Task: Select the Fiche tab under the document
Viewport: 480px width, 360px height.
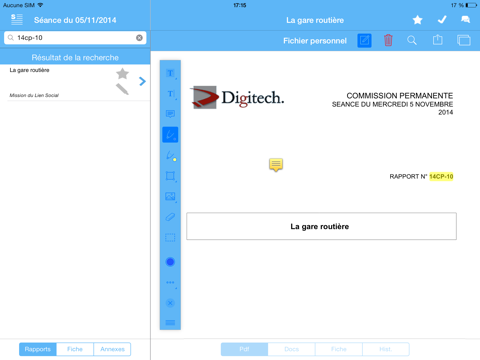Action: pyautogui.click(x=339, y=349)
